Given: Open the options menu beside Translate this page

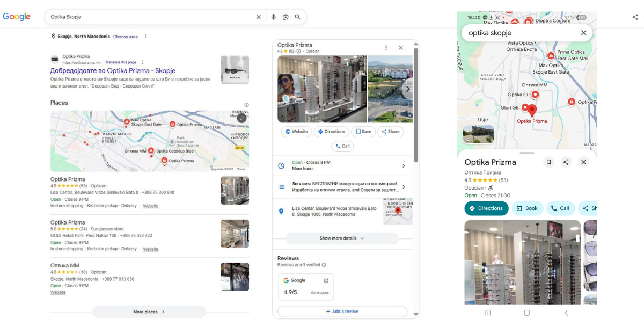Looking at the screenshot, I should click(x=143, y=62).
